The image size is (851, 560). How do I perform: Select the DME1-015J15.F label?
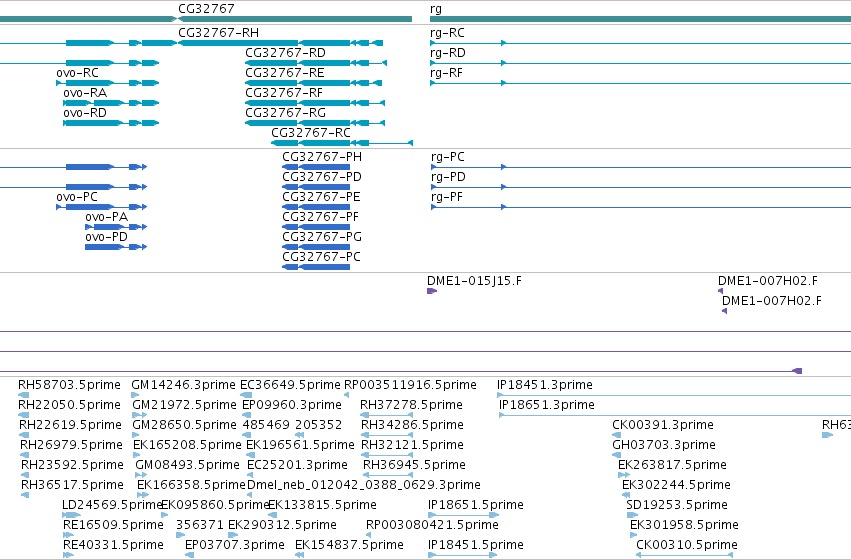pos(474,281)
